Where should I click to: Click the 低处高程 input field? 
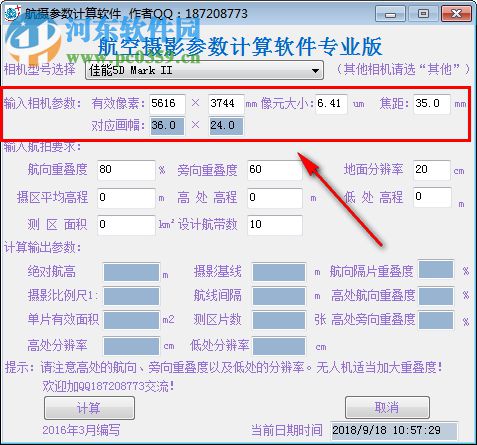[433, 197]
